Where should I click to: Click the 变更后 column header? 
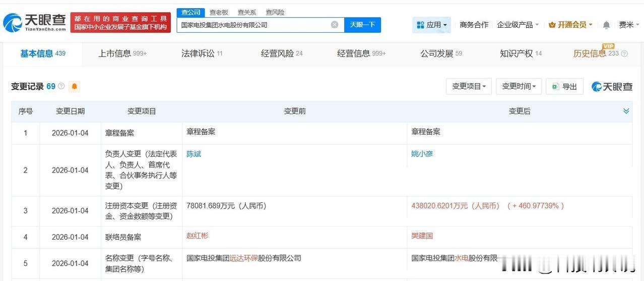click(x=520, y=111)
